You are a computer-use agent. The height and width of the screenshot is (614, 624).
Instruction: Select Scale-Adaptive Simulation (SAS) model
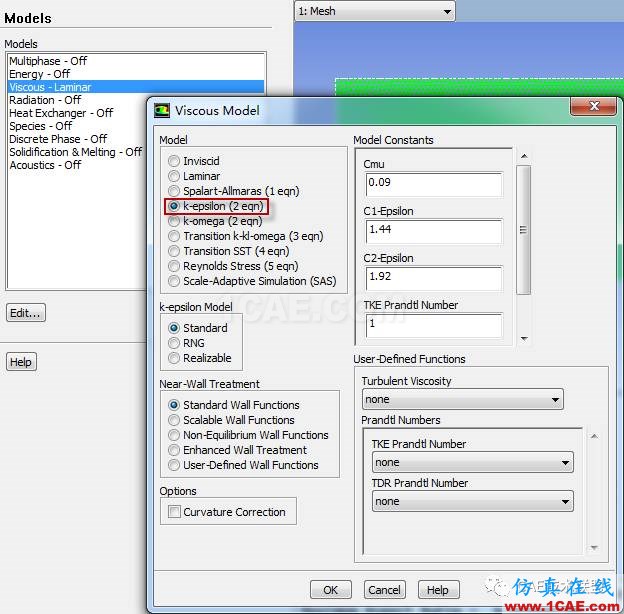click(174, 281)
